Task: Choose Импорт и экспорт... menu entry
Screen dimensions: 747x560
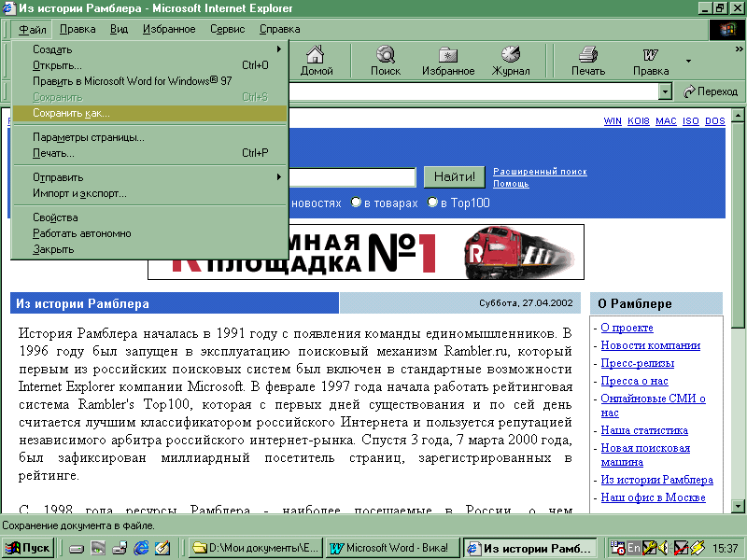Action: [150, 193]
